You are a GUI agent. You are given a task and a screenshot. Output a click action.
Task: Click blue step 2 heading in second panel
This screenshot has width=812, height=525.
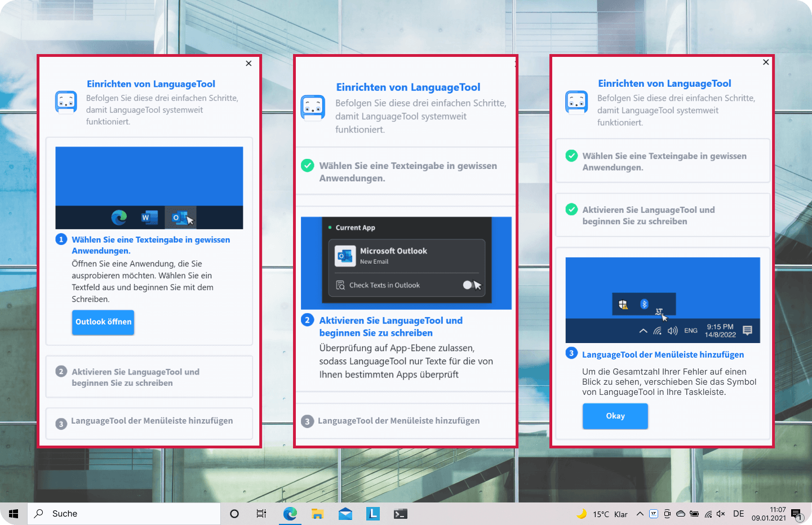pyautogui.click(x=391, y=327)
